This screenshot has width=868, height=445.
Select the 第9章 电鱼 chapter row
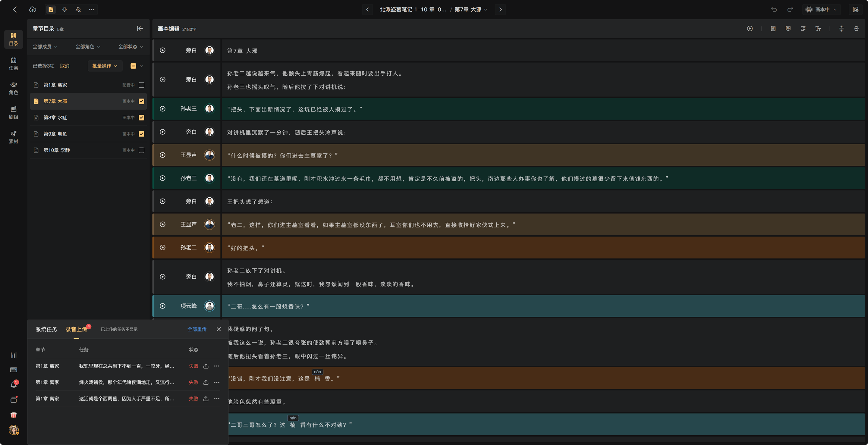point(88,134)
